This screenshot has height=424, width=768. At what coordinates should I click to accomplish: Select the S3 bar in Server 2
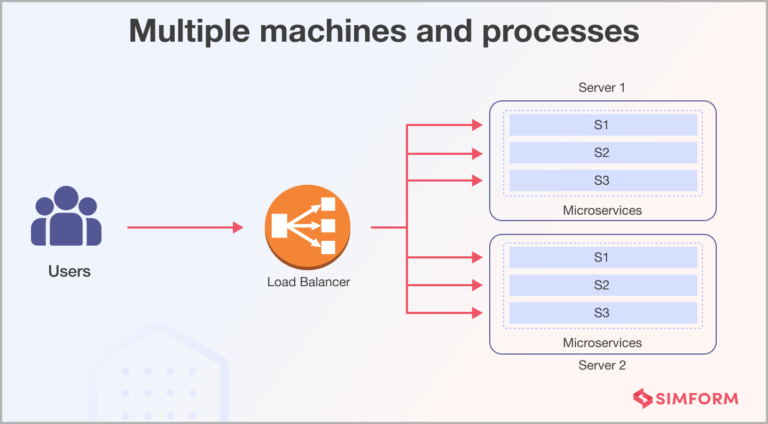(x=602, y=313)
